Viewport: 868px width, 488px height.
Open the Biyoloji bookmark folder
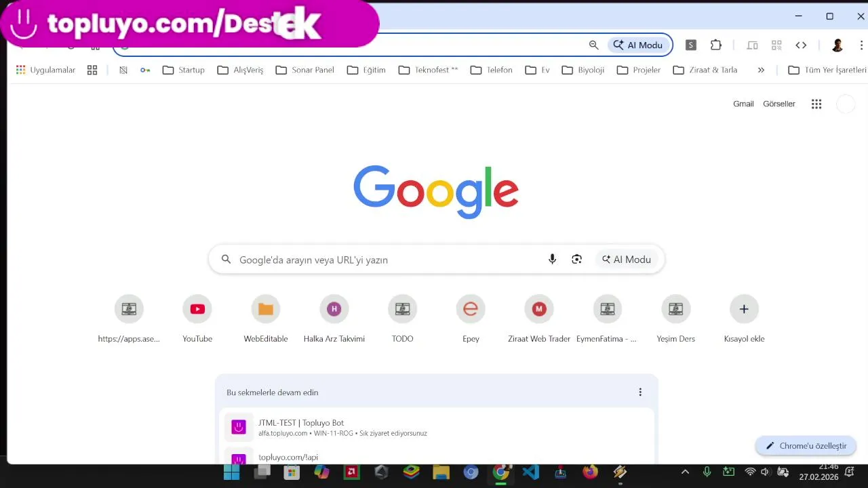pyautogui.click(x=583, y=70)
